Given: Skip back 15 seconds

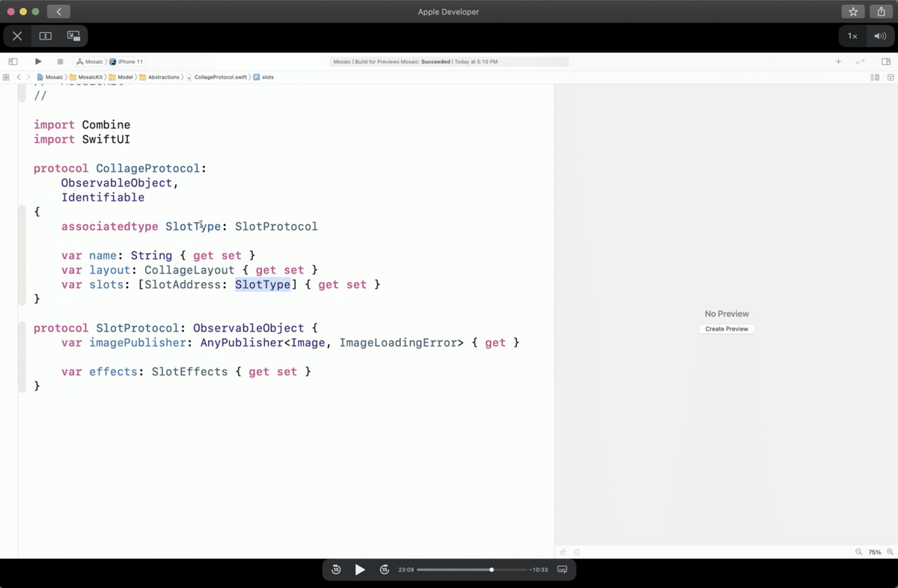Looking at the screenshot, I should click(336, 569).
